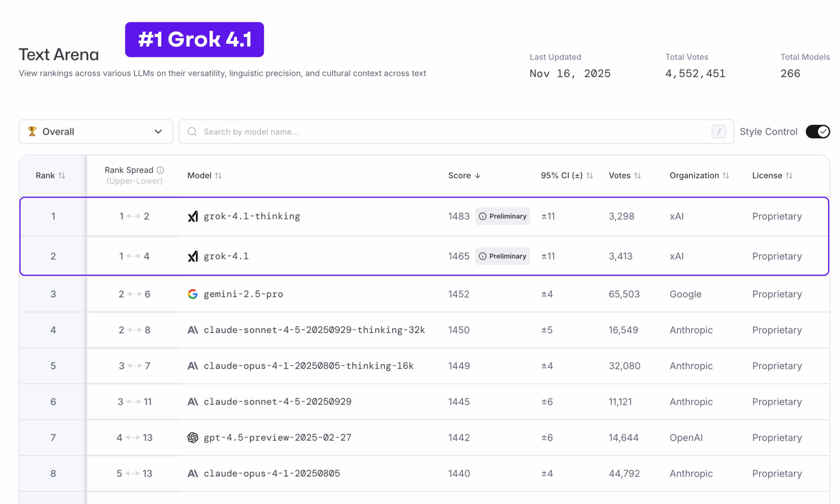Click the Anthropic icon beside claude-opus-4-1-20250805

[193, 473]
